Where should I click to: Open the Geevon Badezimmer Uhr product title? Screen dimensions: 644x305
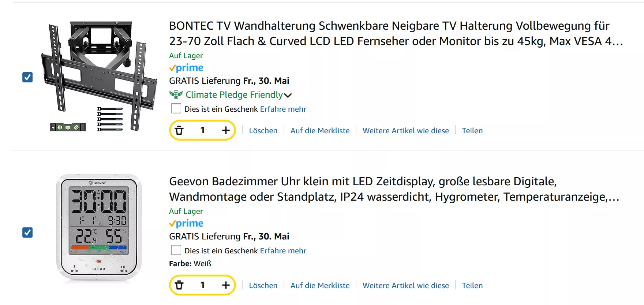click(394, 189)
